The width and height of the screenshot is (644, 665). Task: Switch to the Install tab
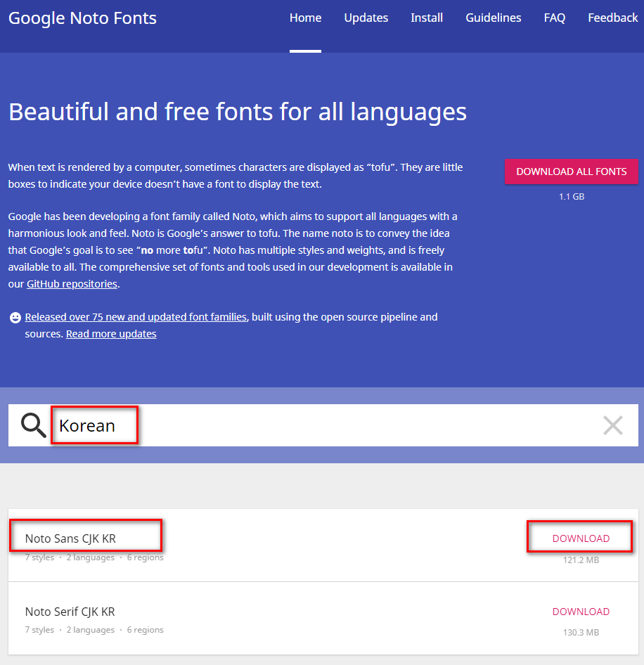click(427, 18)
